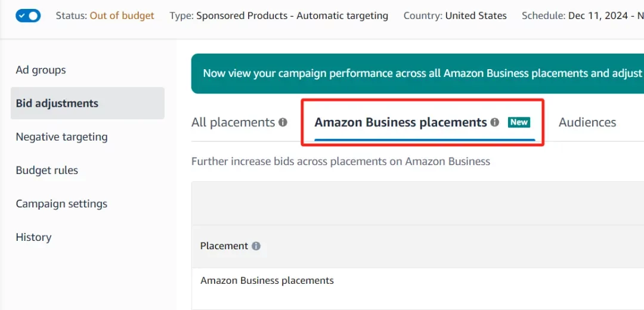Toggle the campaign enabled switch off

(28, 15)
